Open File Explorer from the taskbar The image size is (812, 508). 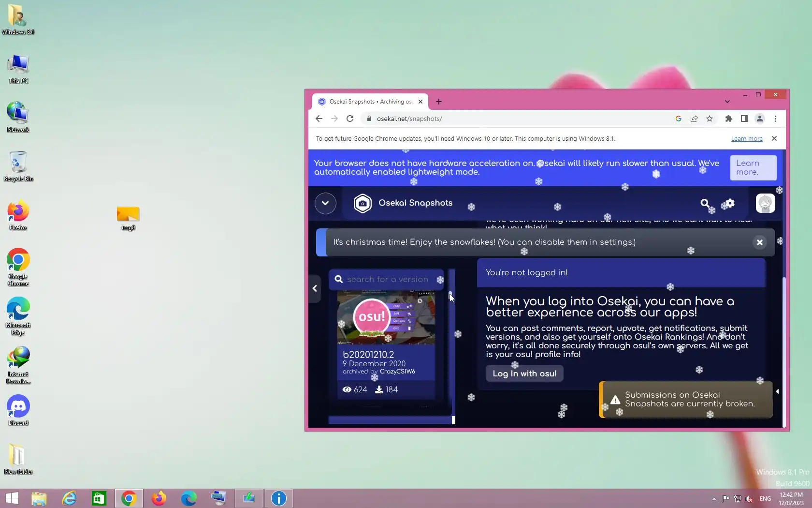(x=39, y=498)
